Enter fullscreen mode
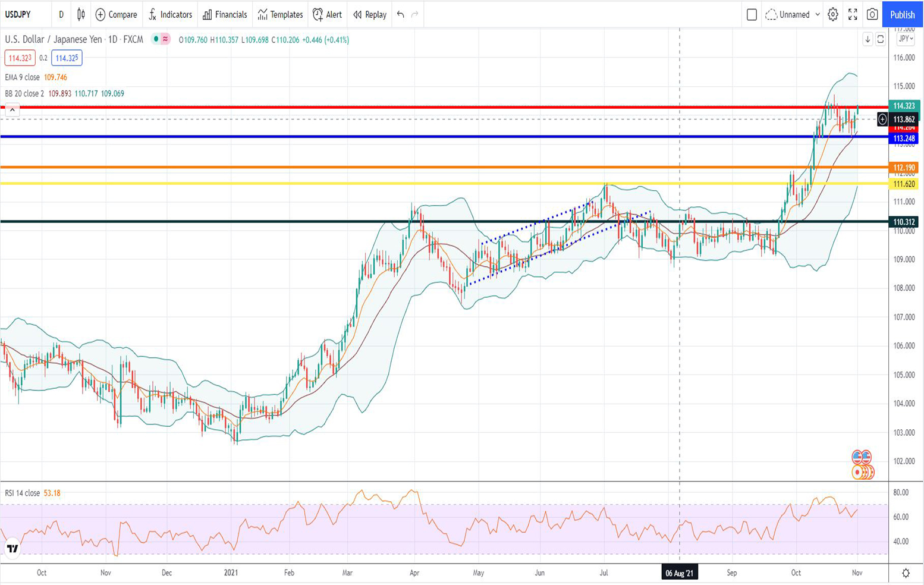 click(x=853, y=14)
